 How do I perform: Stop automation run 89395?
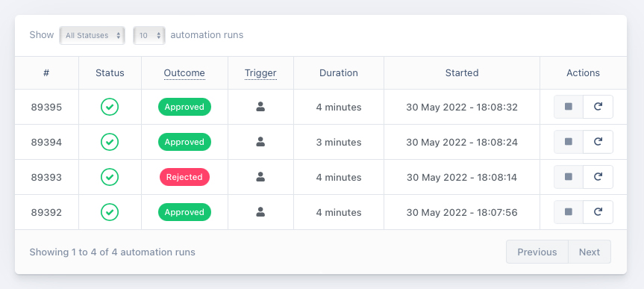[569, 107]
